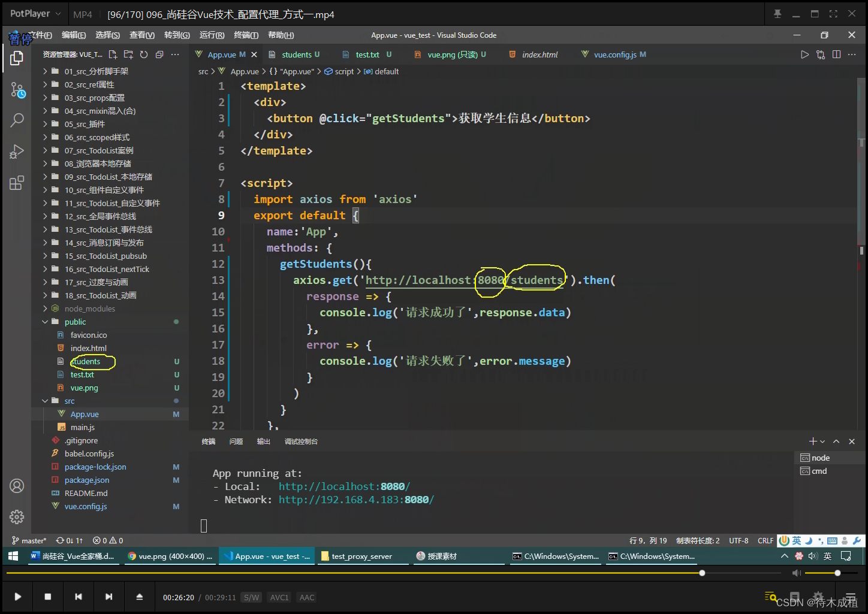This screenshot has width=868, height=614.
Task: Expand the 07_src_TodoList案例 folder
Action: [99, 150]
